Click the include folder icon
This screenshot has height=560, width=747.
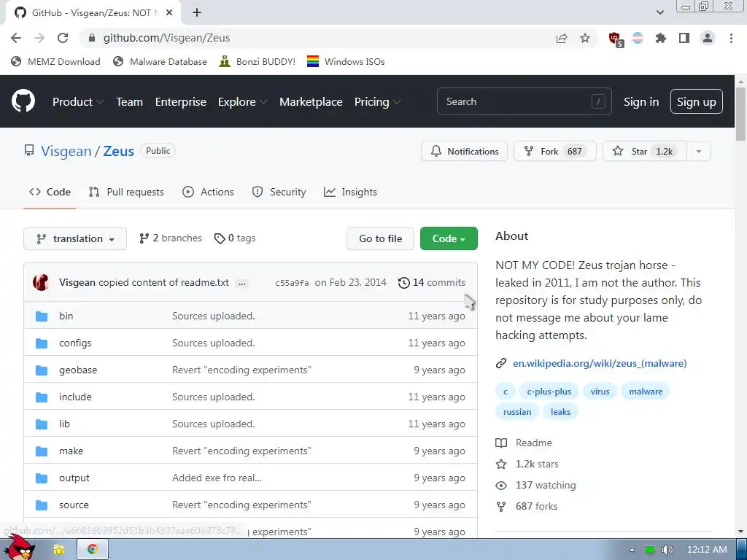click(x=42, y=397)
